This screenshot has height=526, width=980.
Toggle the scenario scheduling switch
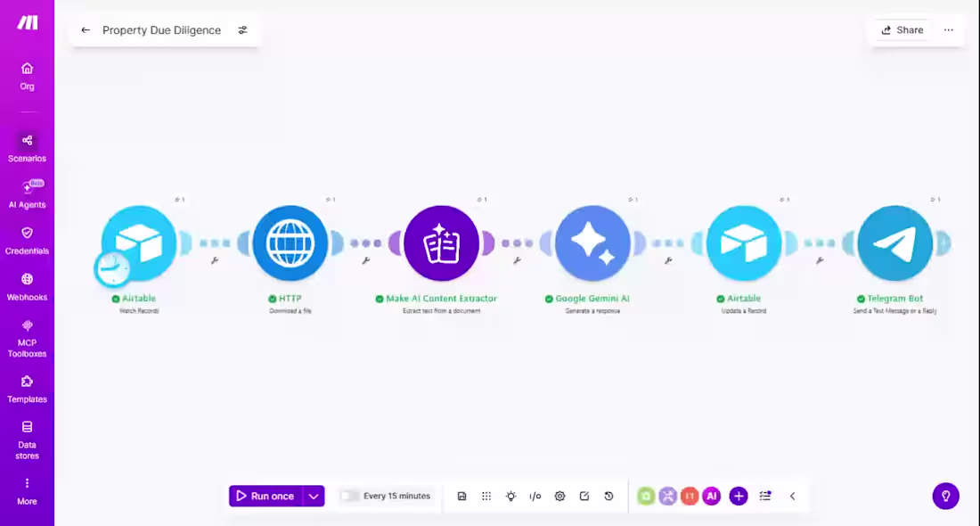click(350, 496)
